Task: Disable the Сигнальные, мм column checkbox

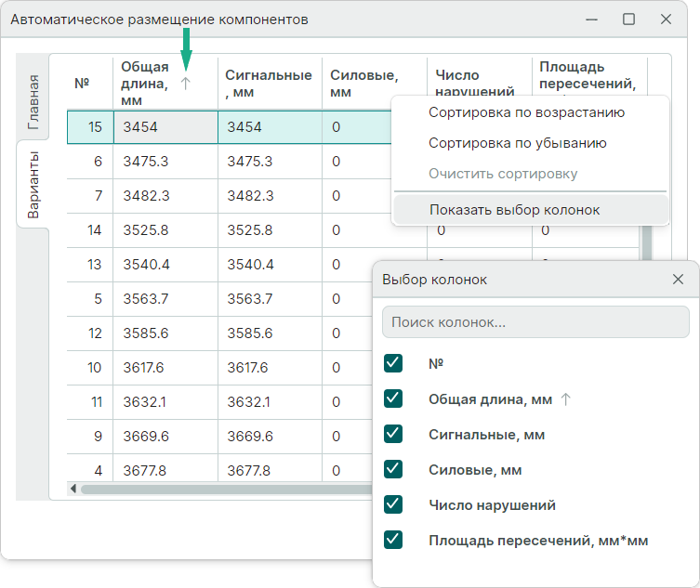Action: (x=393, y=434)
